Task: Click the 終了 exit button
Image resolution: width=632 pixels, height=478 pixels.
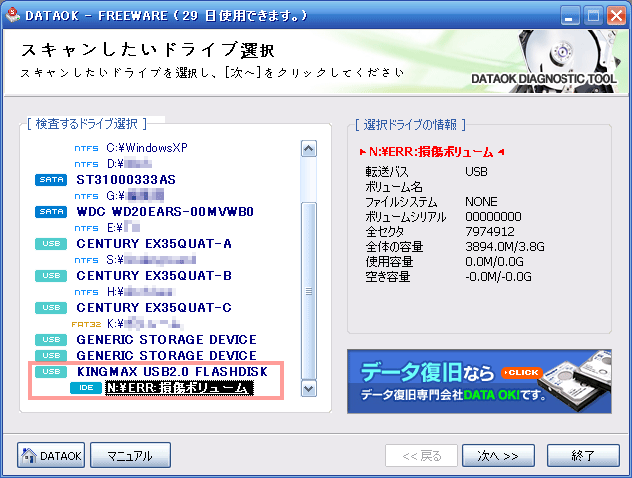Action: [x=583, y=456]
